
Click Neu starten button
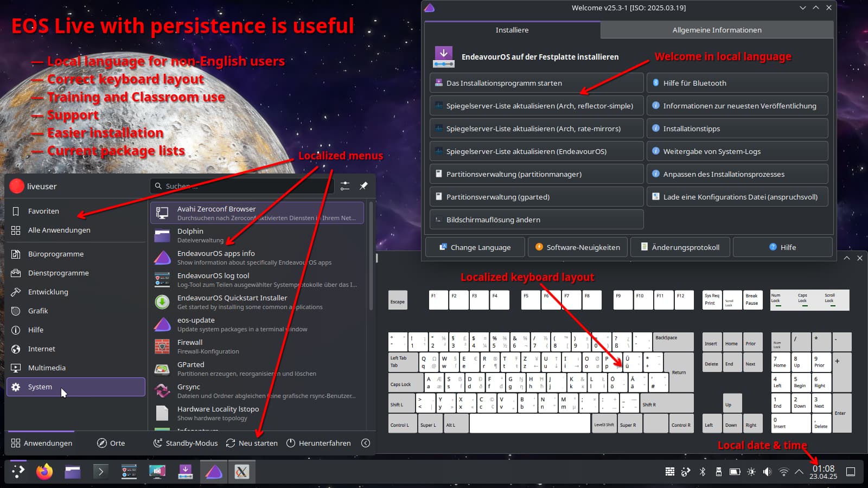coord(252,443)
